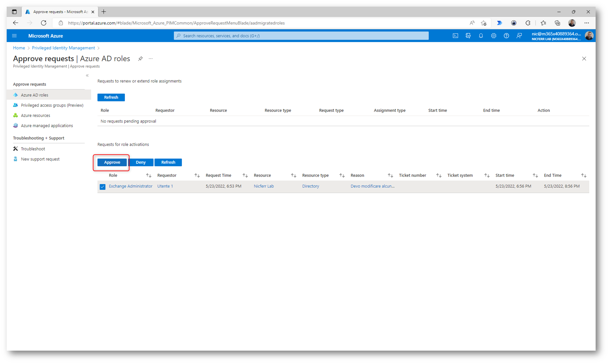Open a new browser tab
The height and width of the screenshot is (364, 609).
coord(104,12)
